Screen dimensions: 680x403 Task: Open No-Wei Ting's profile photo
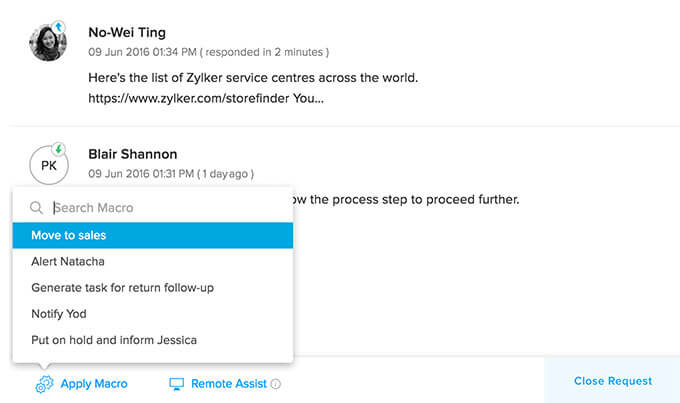click(47, 41)
